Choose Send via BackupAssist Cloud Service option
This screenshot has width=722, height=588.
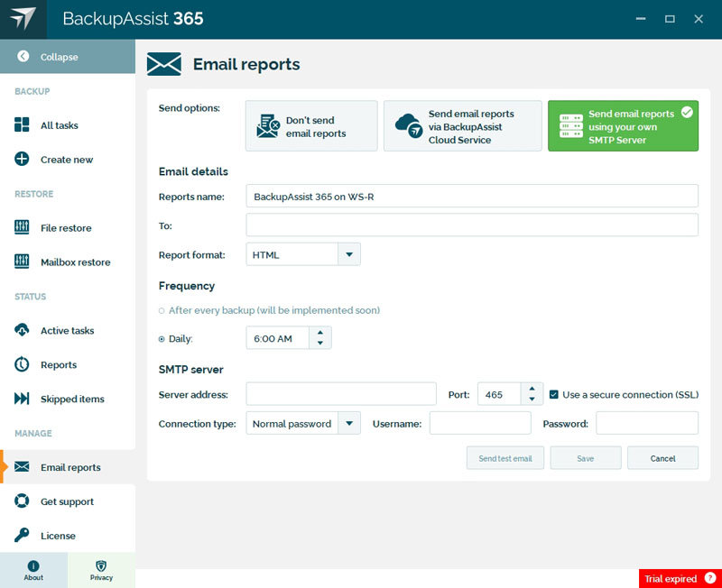(x=463, y=126)
